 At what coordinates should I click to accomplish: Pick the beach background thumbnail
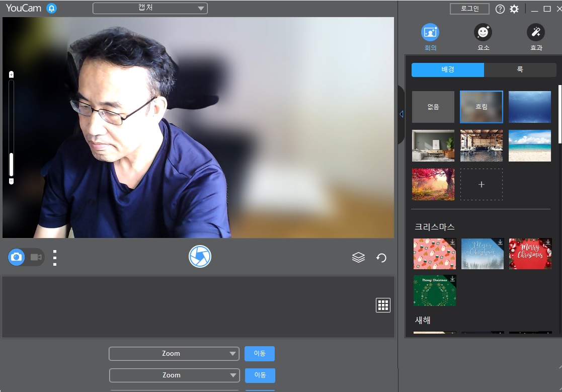[x=530, y=145]
